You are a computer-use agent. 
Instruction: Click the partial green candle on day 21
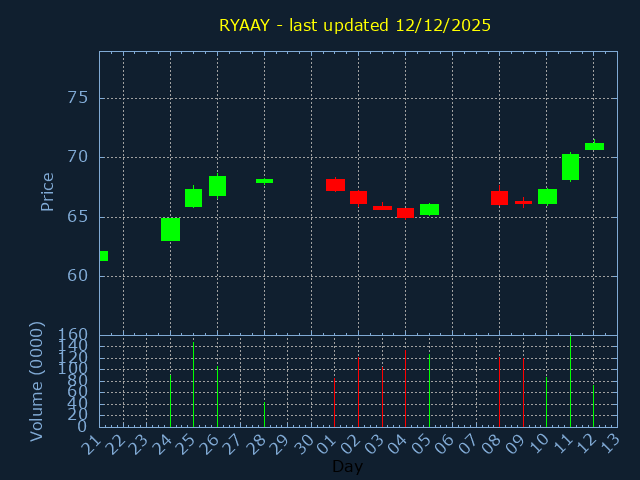pos(103,256)
